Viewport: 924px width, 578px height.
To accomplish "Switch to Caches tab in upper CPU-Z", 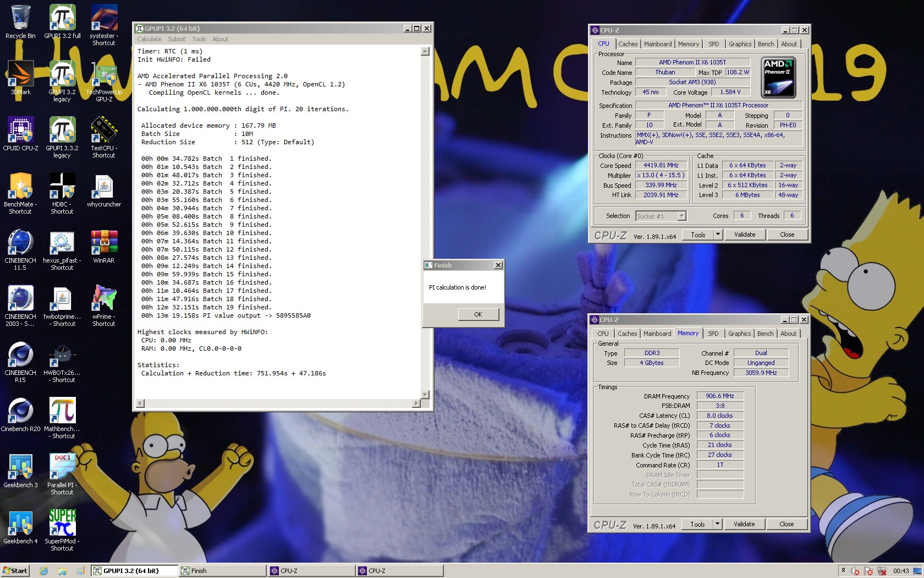I will [x=628, y=44].
